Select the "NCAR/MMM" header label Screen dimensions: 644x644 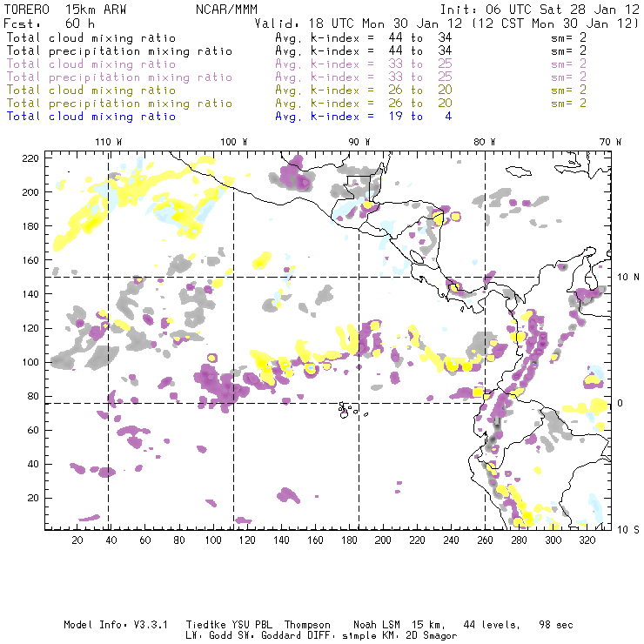point(226,10)
